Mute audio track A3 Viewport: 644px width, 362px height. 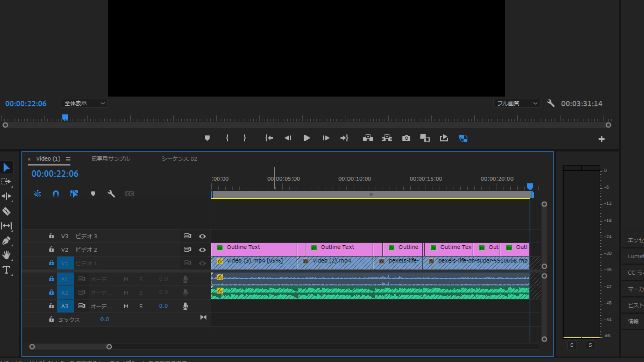126,306
